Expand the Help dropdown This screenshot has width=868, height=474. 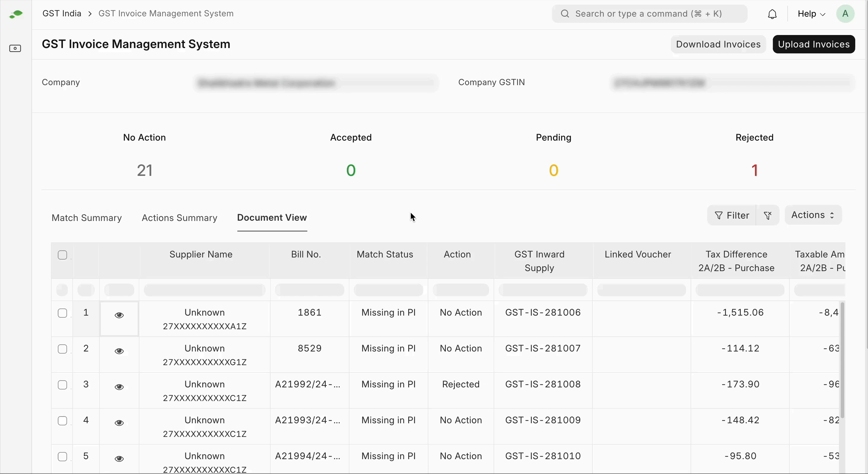tap(811, 14)
